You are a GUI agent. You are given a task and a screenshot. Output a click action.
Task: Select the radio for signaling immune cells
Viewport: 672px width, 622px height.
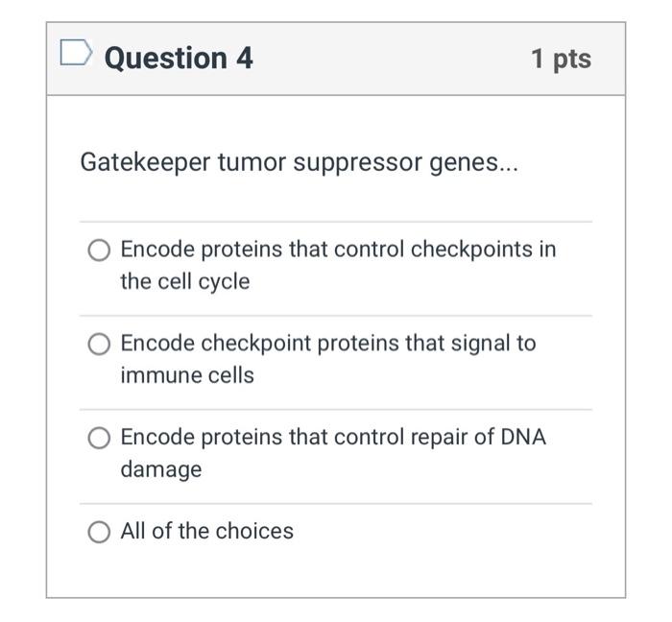pos(99,345)
